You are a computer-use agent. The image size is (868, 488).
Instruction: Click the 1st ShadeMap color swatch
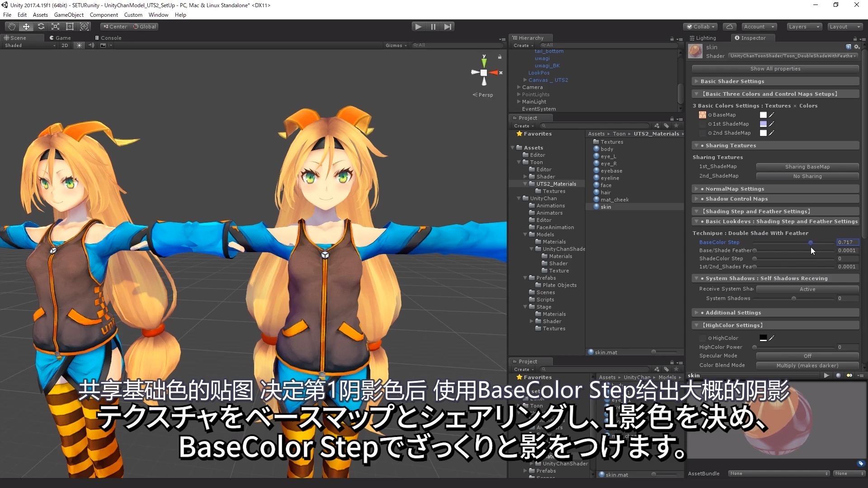tap(763, 124)
